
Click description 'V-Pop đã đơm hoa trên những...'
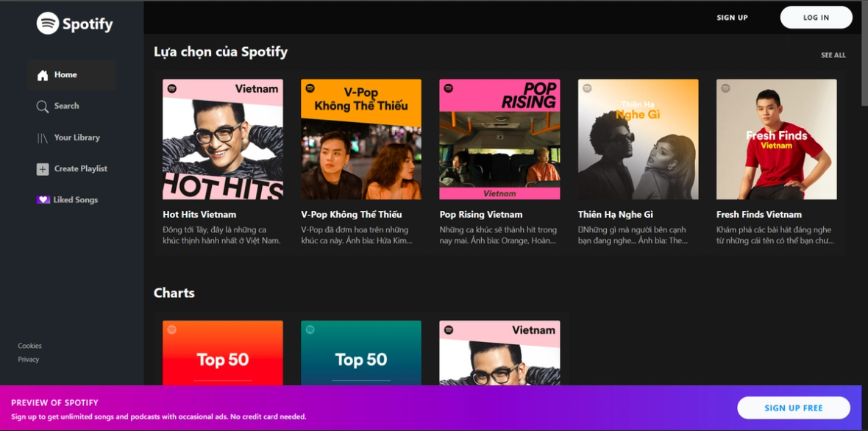coord(357,235)
